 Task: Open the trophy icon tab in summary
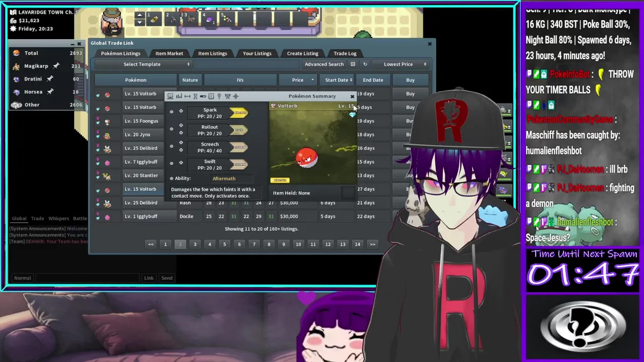coord(227,96)
